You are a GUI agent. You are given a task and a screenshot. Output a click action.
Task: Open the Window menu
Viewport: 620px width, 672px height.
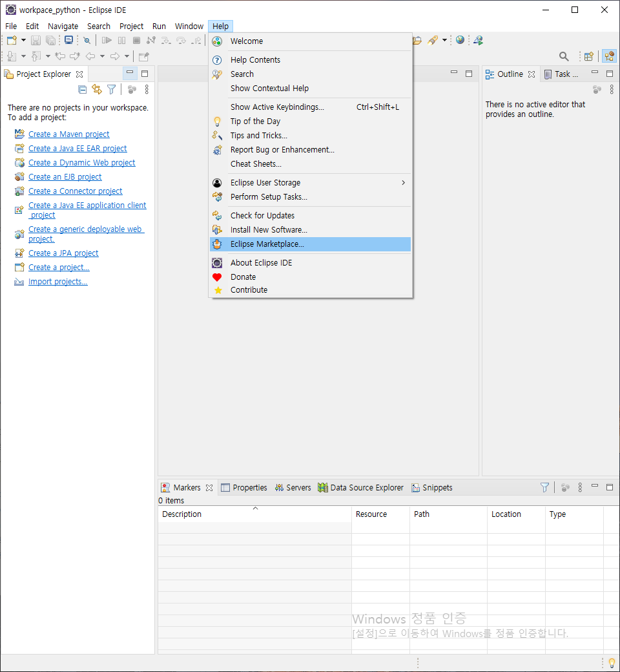point(189,26)
